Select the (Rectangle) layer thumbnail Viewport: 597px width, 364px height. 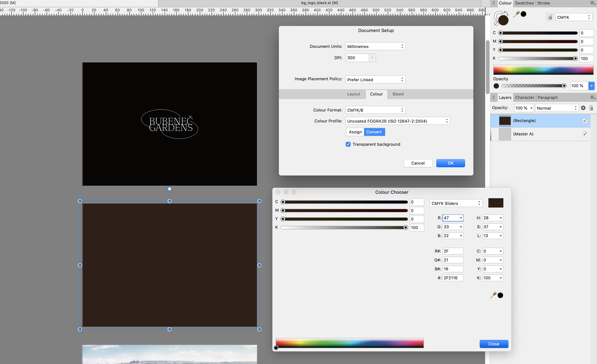pos(505,121)
